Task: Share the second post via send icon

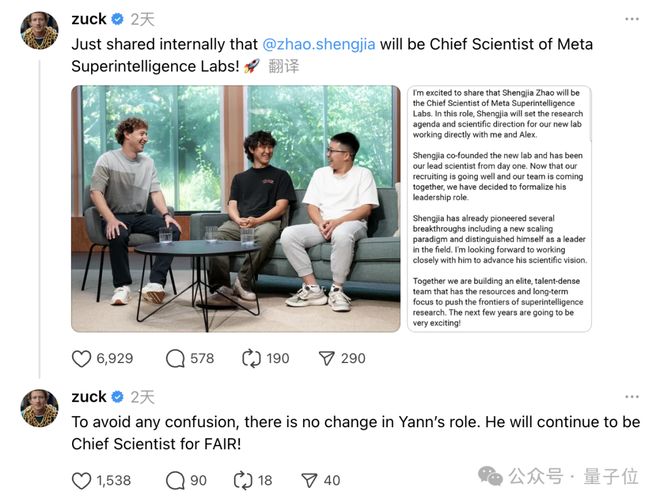Action: (309, 480)
